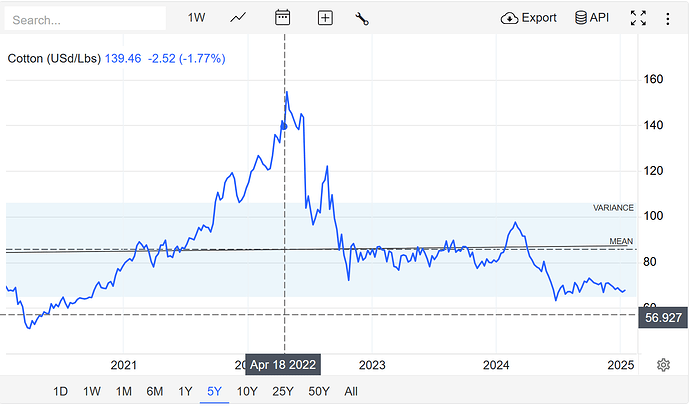Click the add comparison plus icon
Viewport: 690px width, 407px height.
[325, 18]
